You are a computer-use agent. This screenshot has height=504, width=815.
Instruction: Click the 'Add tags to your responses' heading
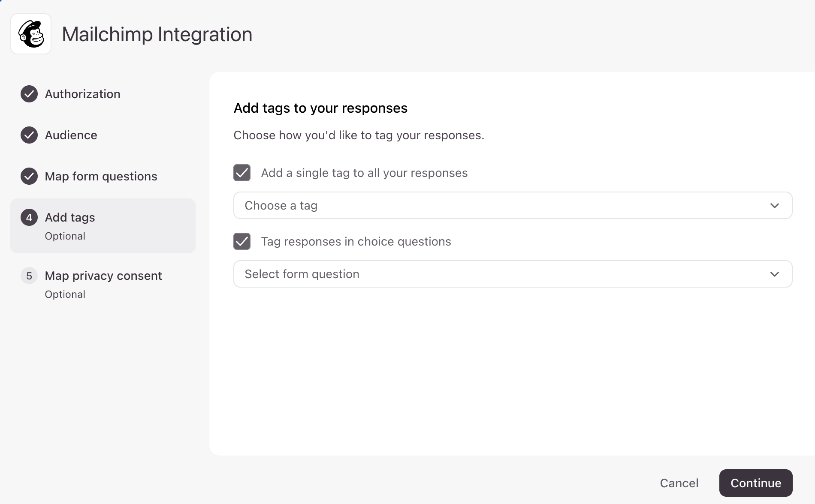pyautogui.click(x=320, y=108)
